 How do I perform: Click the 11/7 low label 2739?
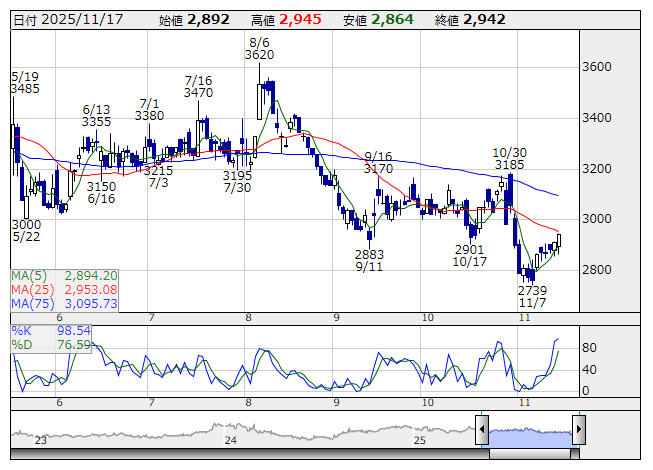click(532, 289)
